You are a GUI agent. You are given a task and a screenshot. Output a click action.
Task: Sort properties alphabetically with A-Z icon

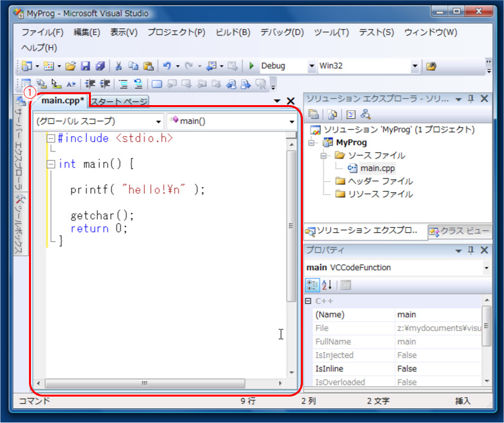click(327, 285)
